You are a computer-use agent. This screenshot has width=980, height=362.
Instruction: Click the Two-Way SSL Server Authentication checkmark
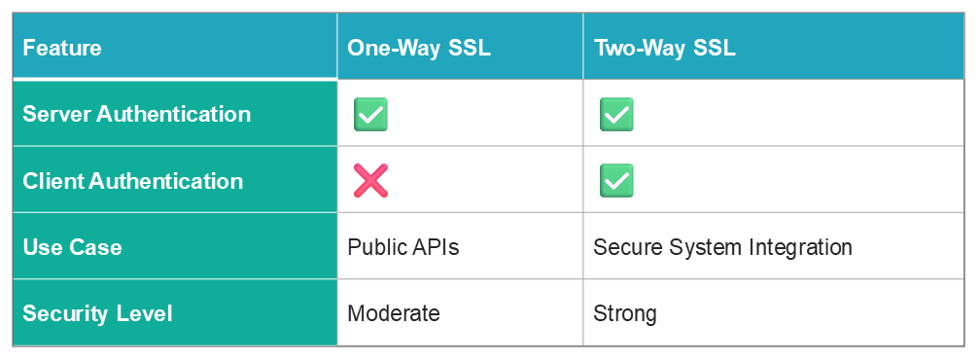616,115
